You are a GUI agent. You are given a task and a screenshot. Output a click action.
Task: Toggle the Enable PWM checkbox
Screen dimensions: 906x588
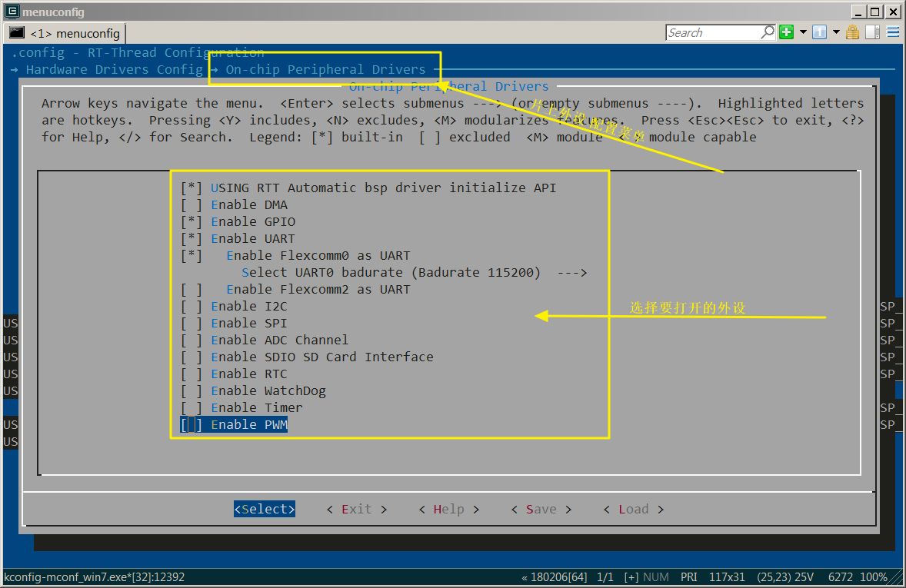(x=191, y=425)
